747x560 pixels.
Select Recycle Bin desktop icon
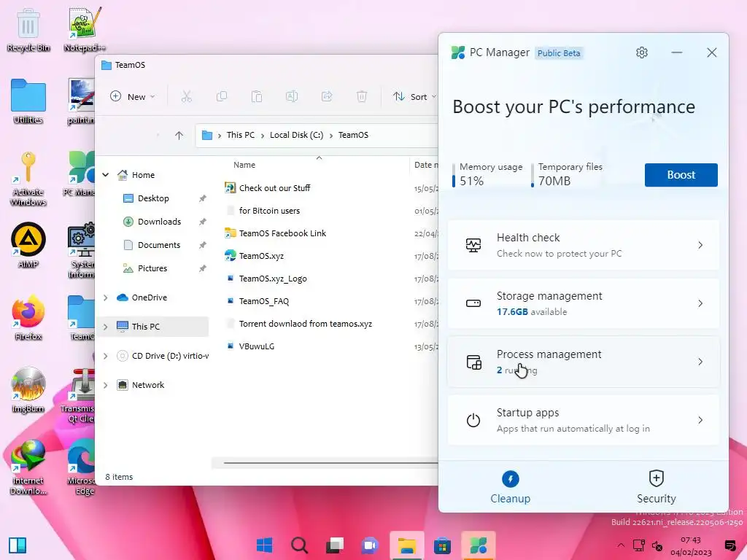(28, 30)
